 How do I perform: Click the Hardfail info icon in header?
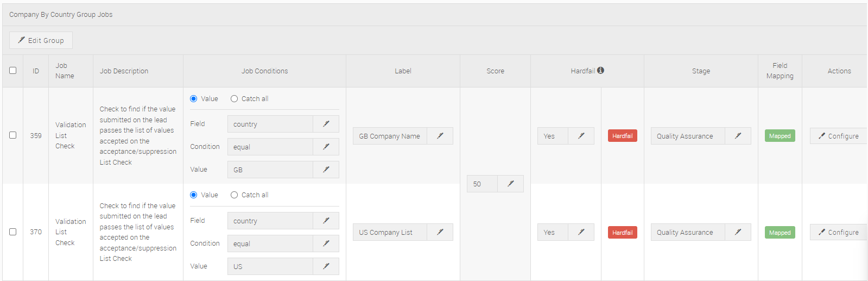tap(600, 71)
